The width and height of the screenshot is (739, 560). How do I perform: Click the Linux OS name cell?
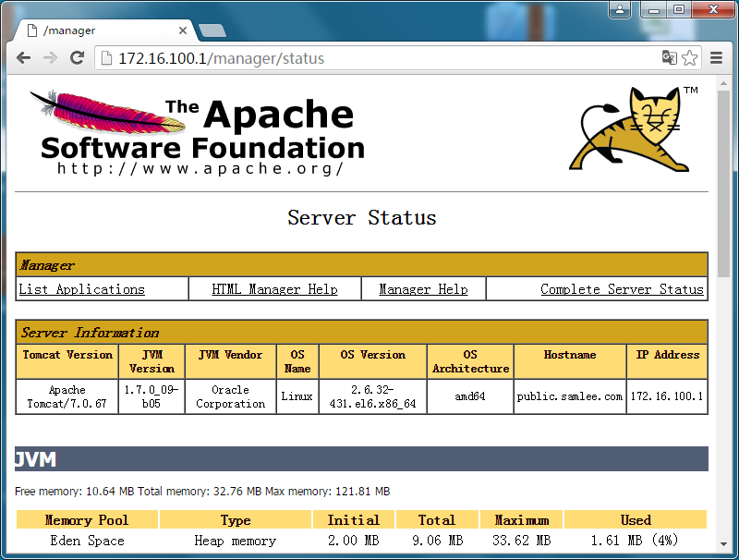[297, 396]
